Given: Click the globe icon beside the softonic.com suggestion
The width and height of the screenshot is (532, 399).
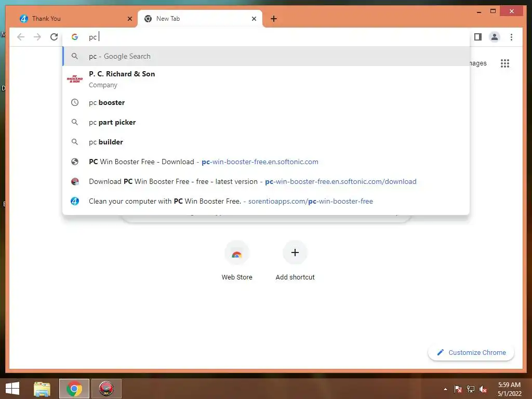Looking at the screenshot, I should 75,162.
